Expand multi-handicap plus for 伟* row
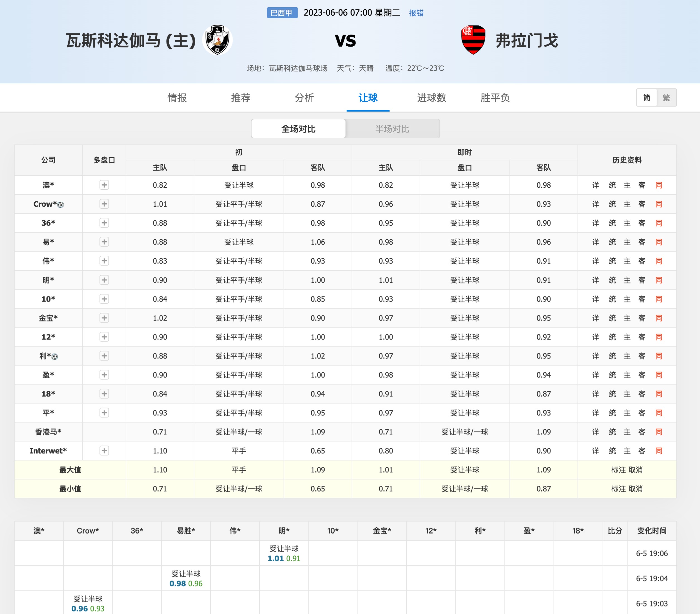The image size is (700, 614). tap(104, 261)
